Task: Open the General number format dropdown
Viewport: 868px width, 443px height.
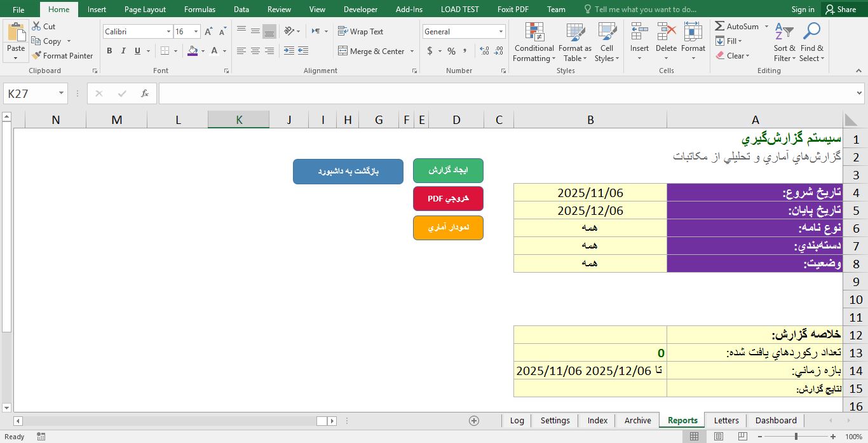Action: tap(501, 32)
